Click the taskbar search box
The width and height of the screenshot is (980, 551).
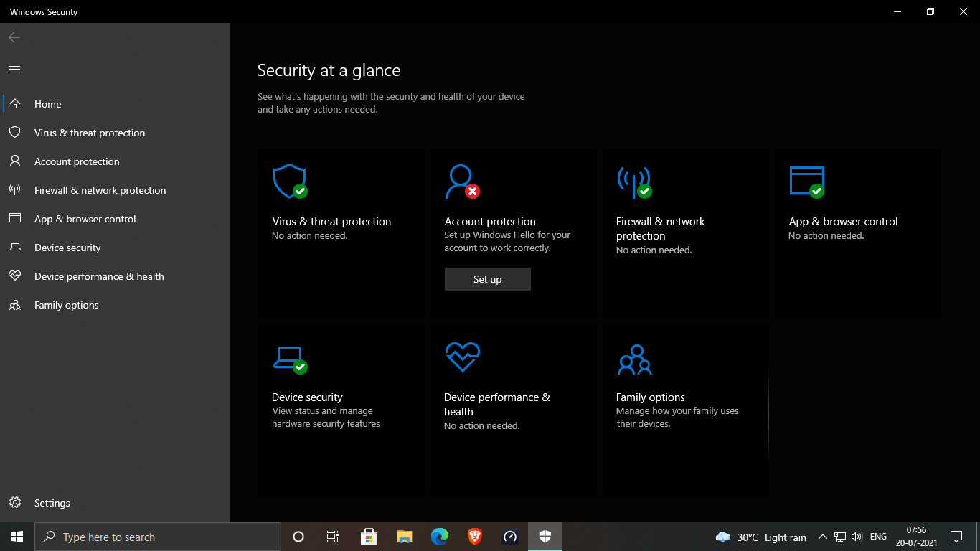coord(158,537)
